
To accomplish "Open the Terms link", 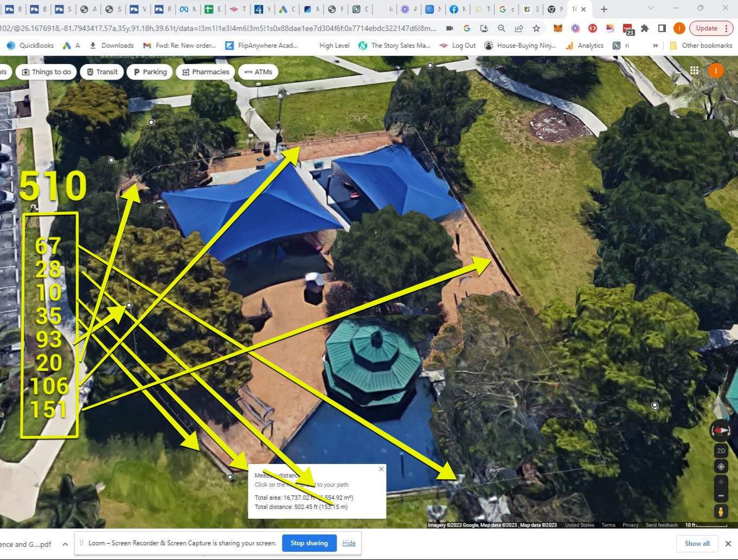I will 608,525.
